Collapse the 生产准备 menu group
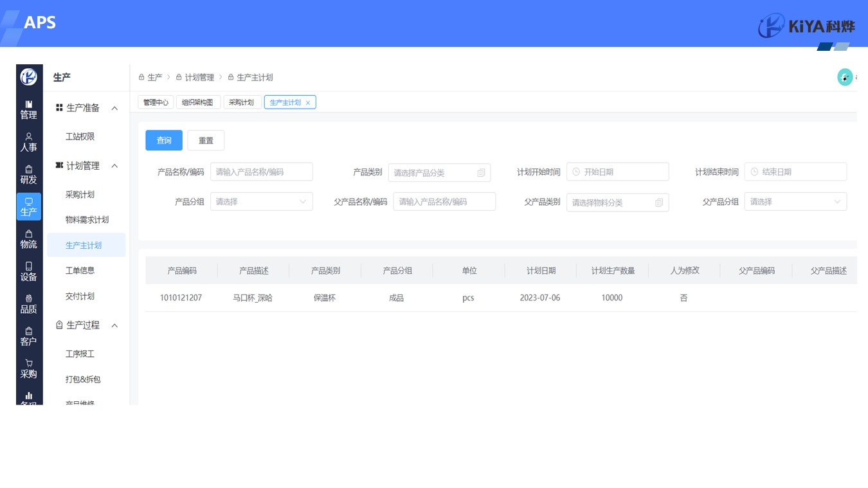Viewport: 868px width, 488px height. [114, 108]
